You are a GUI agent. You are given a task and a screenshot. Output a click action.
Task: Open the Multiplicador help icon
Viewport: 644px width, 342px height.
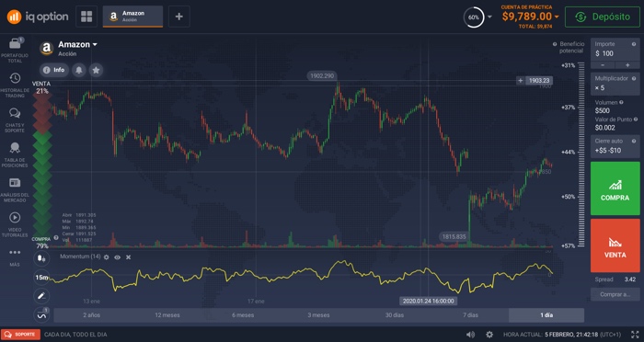click(634, 78)
